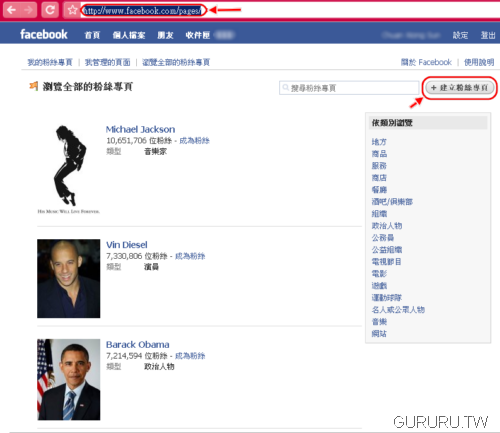Browse the 公益組織 category
The image size is (500, 433).
tap(387, 250)
